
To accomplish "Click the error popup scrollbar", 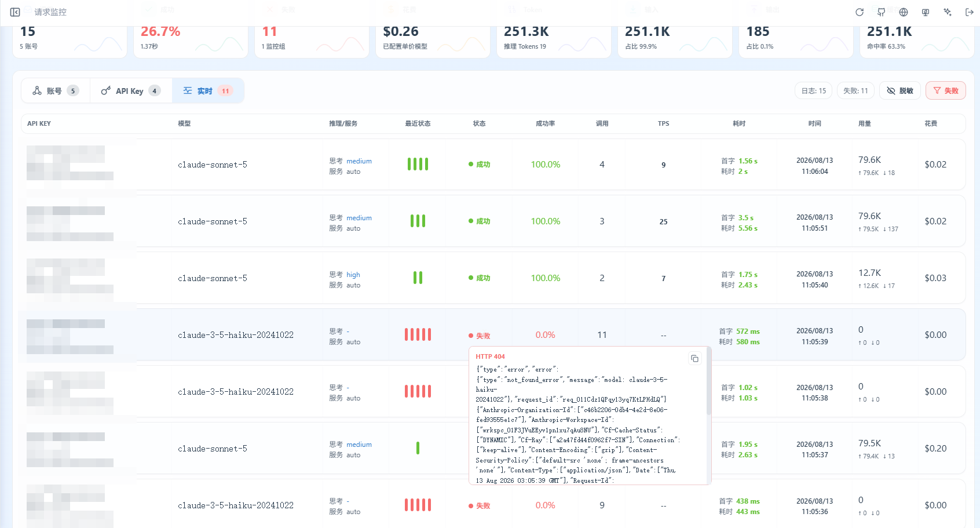I will [x=709, y=383].
